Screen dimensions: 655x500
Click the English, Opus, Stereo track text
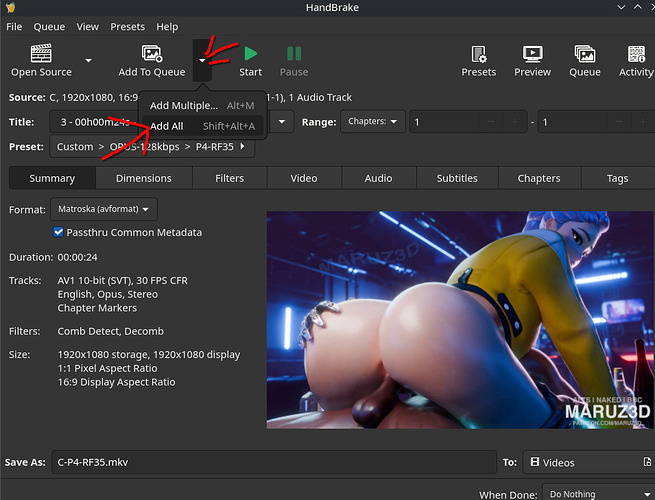tap(108, 294)
